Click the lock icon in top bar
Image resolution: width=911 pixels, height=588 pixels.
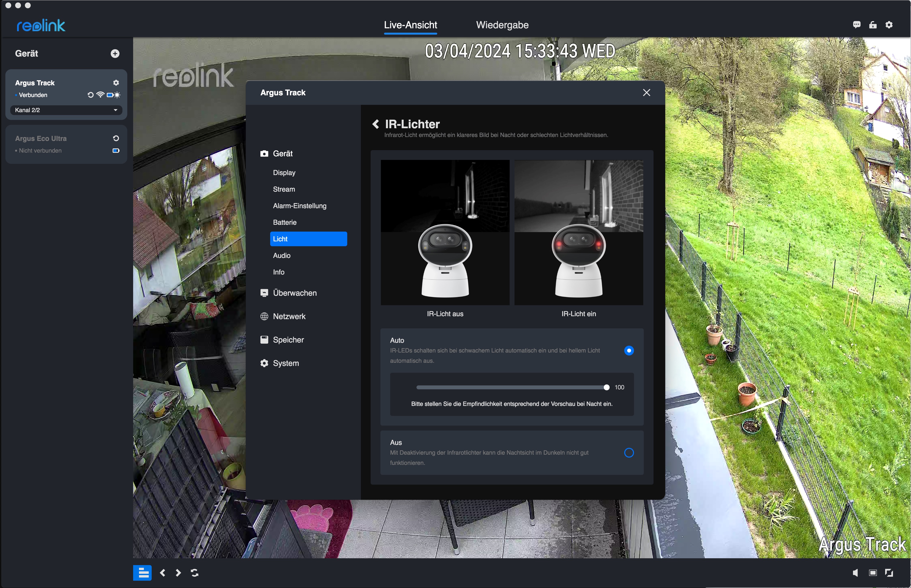(873, 25)
